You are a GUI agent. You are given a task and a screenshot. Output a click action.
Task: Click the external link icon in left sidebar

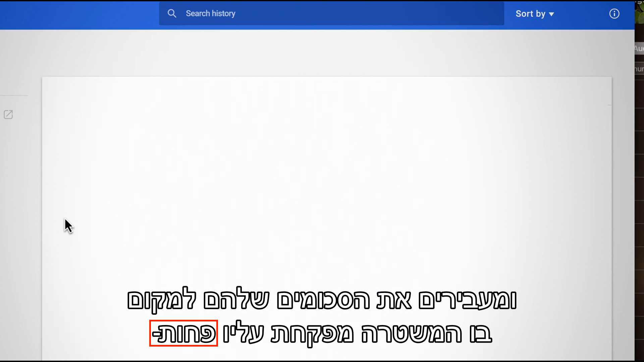(8, 115)
